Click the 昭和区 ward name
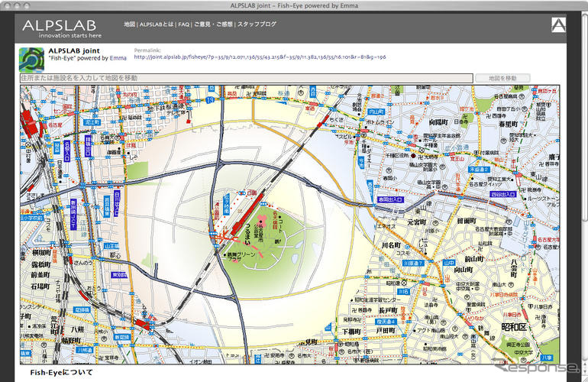Image resolution: width=588 pixels, height=382 pixels. pos(514,327)
